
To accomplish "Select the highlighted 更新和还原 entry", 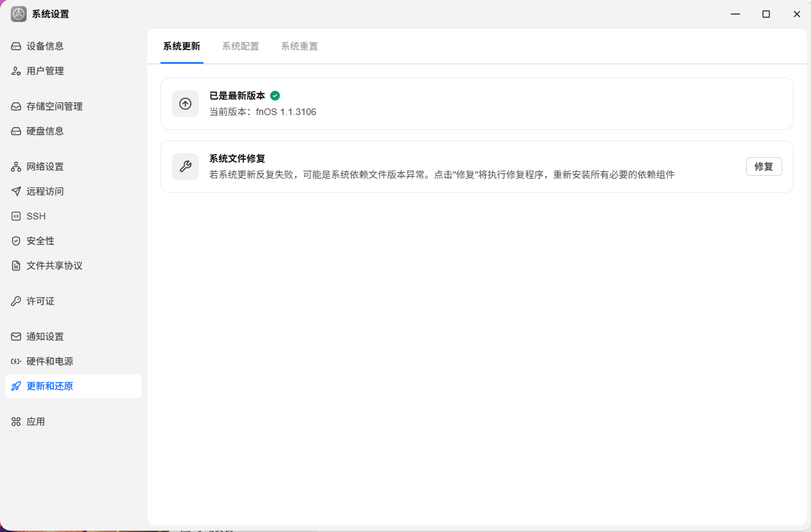I will pyautogui.click(x=74, y=386).
